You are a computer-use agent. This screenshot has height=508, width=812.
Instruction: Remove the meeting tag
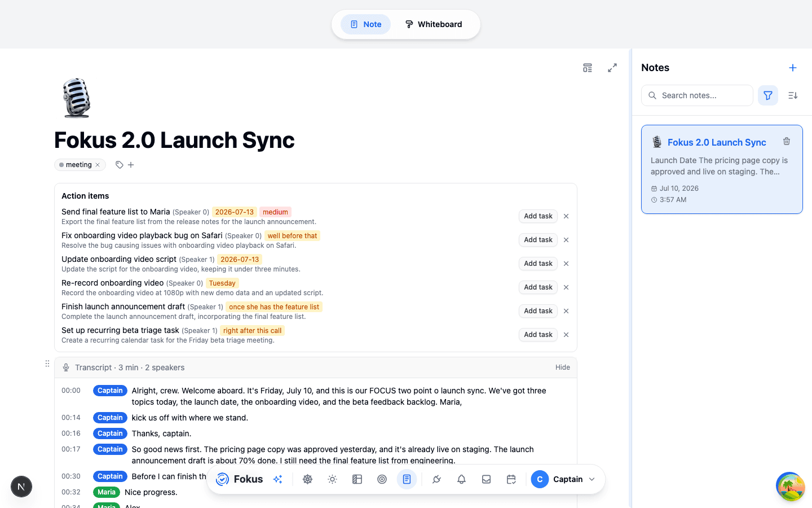coord(98,165)
